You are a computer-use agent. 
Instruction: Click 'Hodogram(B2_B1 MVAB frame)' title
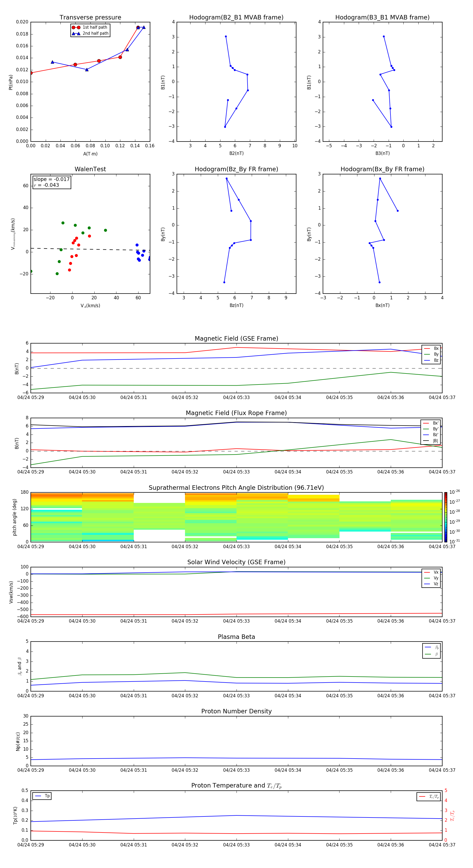pos(236,18)
